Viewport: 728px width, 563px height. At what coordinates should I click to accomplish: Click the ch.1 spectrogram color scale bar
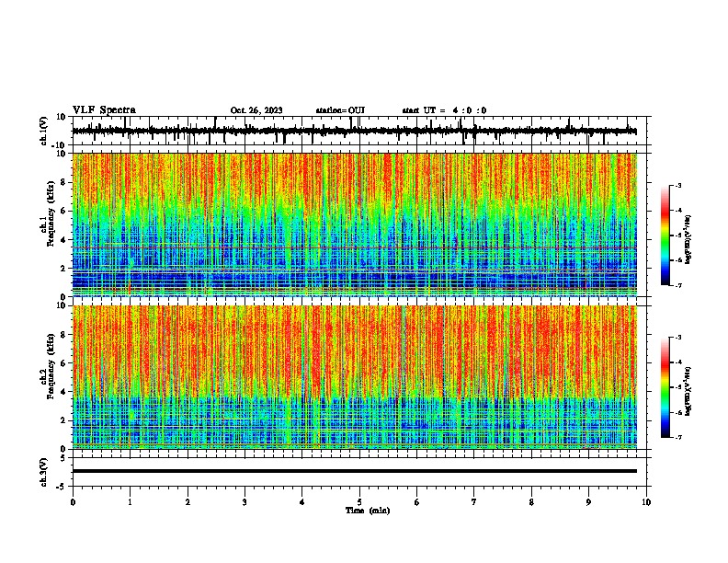(x=665, y=235)
